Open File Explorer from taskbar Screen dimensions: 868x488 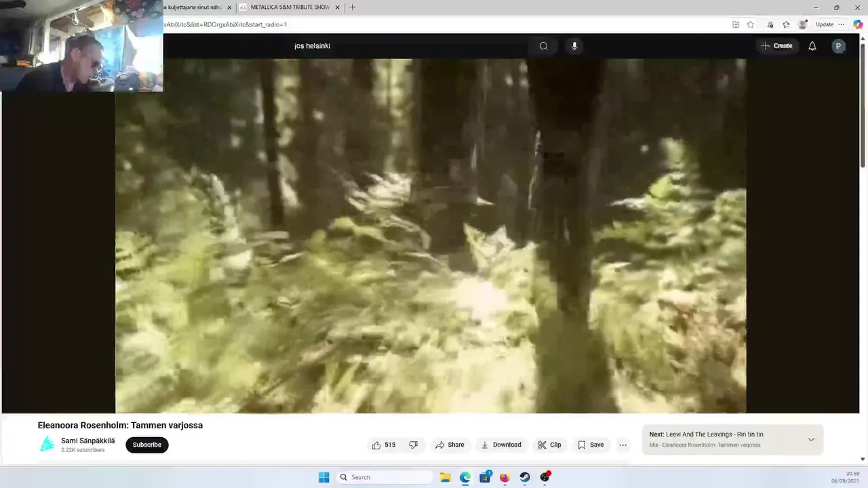(445, 477)
